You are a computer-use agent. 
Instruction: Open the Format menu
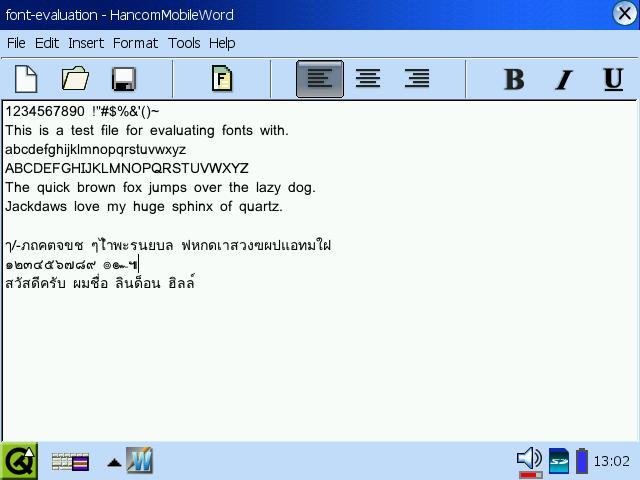(135, 43)
